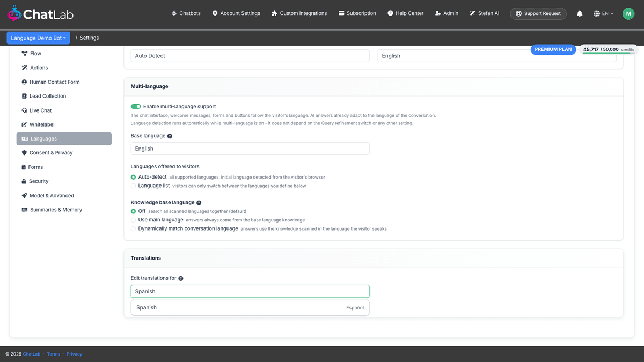Click the Edit translations search field

(x=250, y=291)
